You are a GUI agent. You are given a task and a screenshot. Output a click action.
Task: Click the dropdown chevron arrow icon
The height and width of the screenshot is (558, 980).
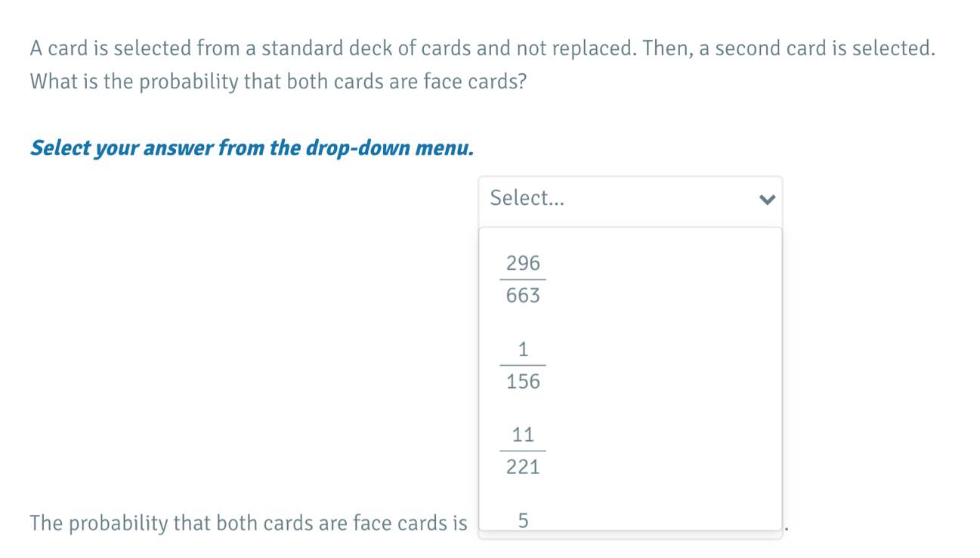point(767,200)
